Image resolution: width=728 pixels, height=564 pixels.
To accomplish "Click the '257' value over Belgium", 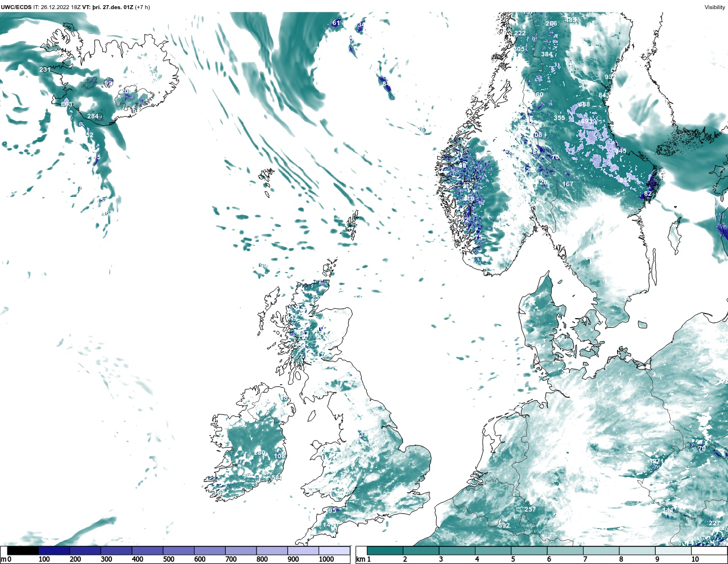I will click(530, 509).
